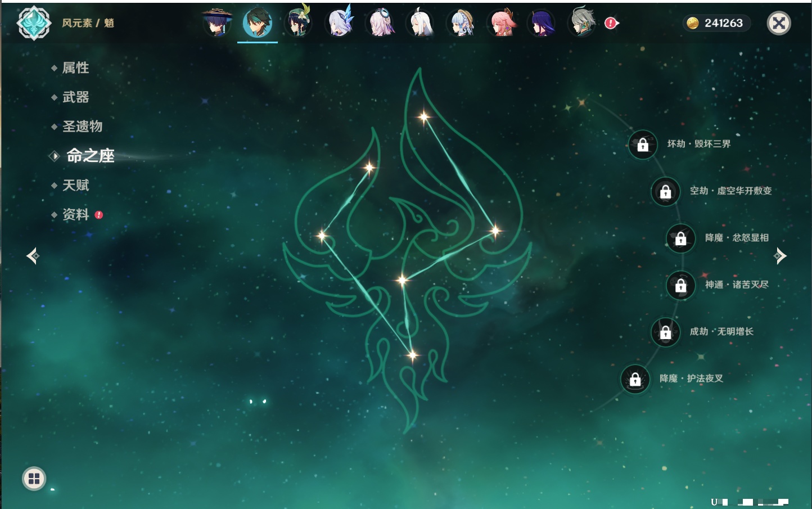Click the red alert marker after avatars
Screen dimensions: 812x509
point(611,23)
